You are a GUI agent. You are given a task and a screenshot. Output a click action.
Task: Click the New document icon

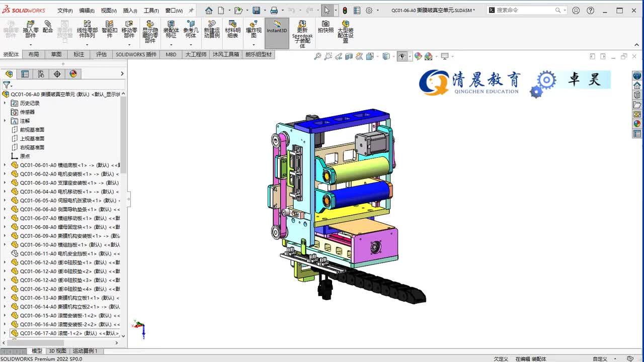(221, 10)
